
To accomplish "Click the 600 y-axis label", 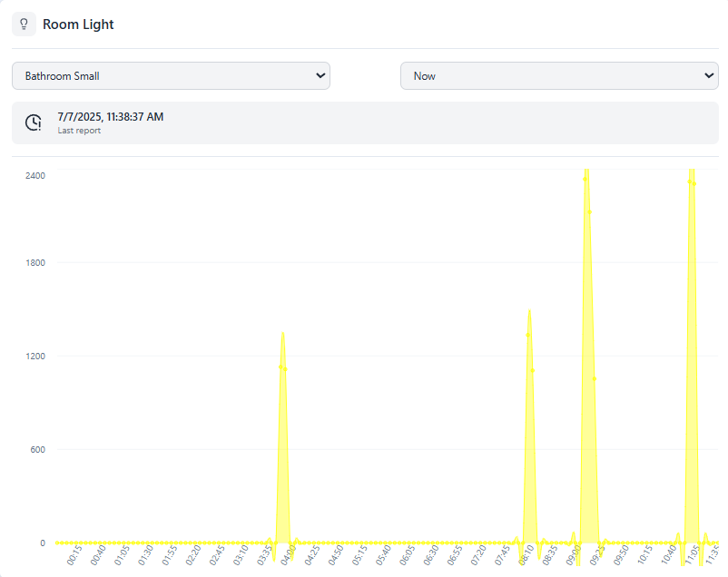I will (x=37, y=450).
